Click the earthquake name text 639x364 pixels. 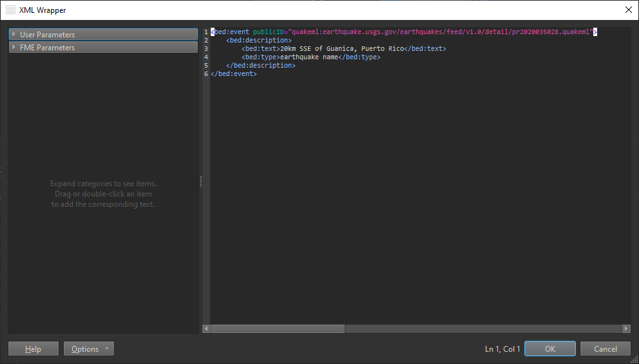point(309,57)
